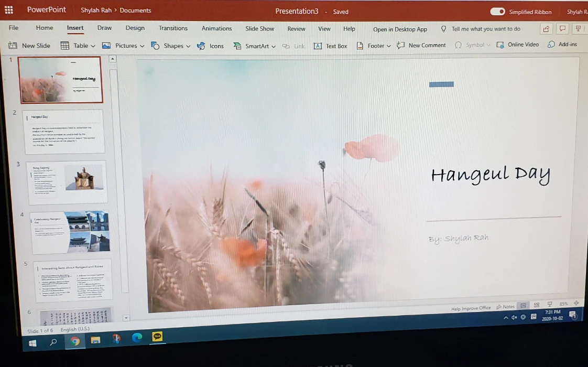
Task: Click the thumbnail pane scroll down arrow
Action: pos(126,318)
